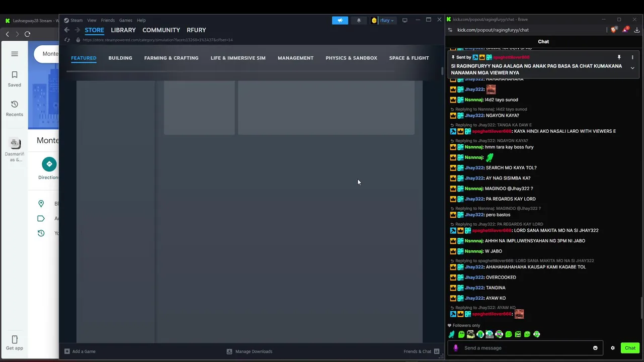Click the green Chat send button
The image size is (644, 362).
coord(630,348)
